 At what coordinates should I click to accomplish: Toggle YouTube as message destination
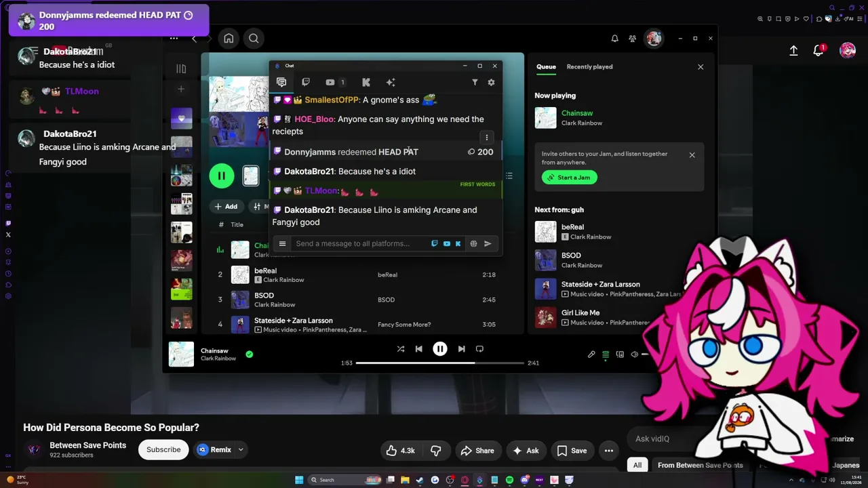tap(446, 244)
